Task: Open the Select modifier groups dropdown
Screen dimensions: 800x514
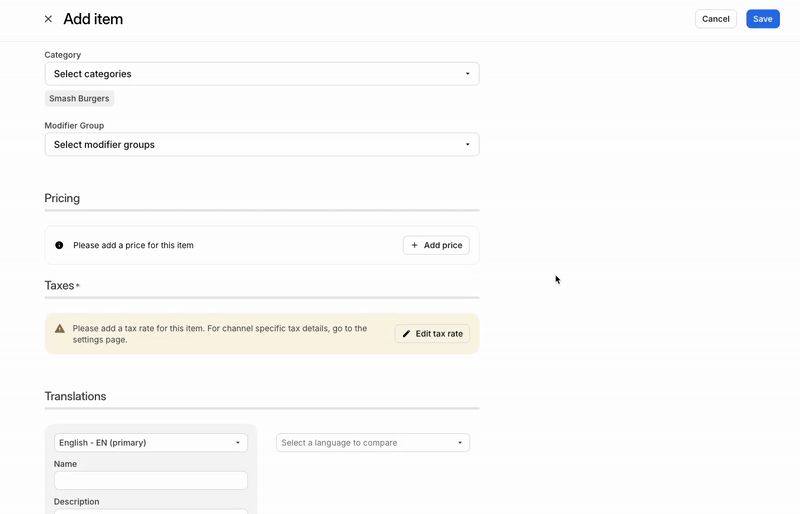Action: tap(262, 144)
